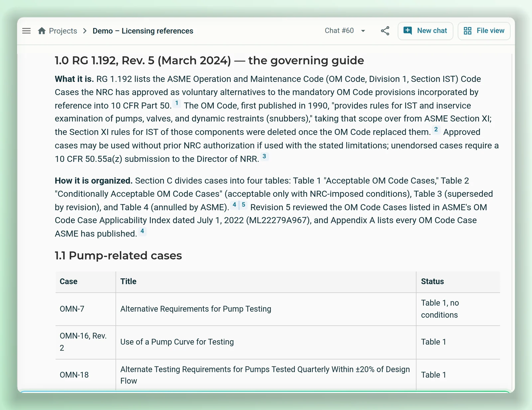Click the '1.0 RG 1.192, Rev. 5' heading
Viewport: 532px width, 410px height.
[x=209, y=60]
